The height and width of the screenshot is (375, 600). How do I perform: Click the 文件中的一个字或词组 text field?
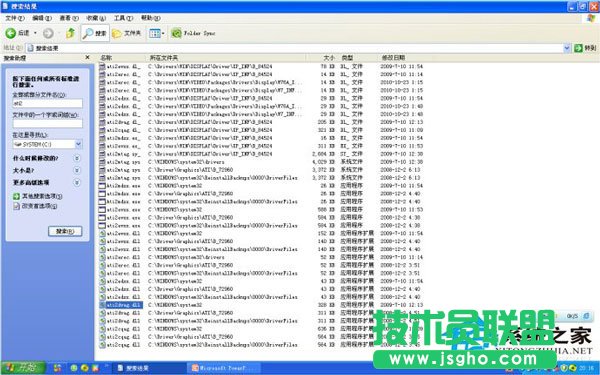click(47, 123)
